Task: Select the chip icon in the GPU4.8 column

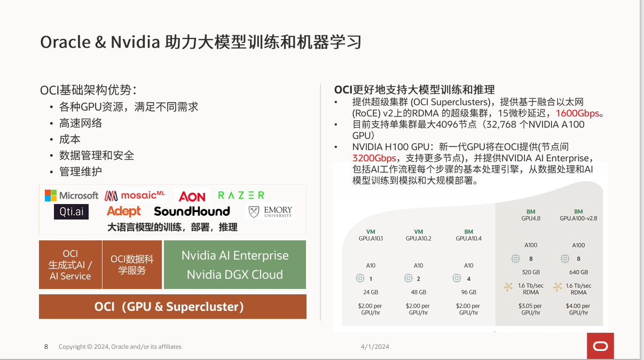Action: pos(515,259)
